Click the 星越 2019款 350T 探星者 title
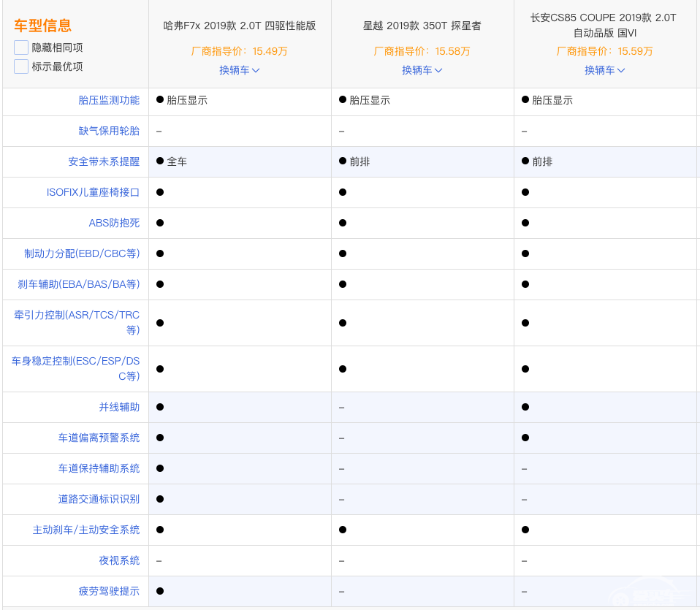Screen dimensions: 700x610 422,26
